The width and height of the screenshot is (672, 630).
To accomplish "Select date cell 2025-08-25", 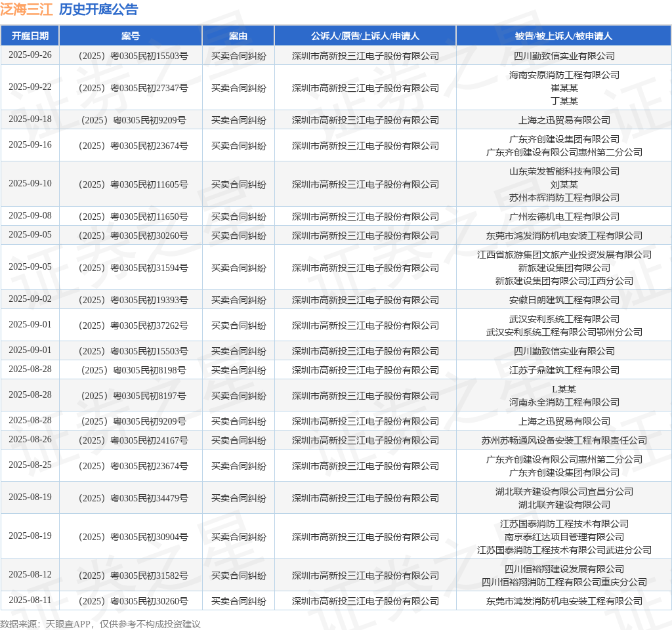I will 30,465.
